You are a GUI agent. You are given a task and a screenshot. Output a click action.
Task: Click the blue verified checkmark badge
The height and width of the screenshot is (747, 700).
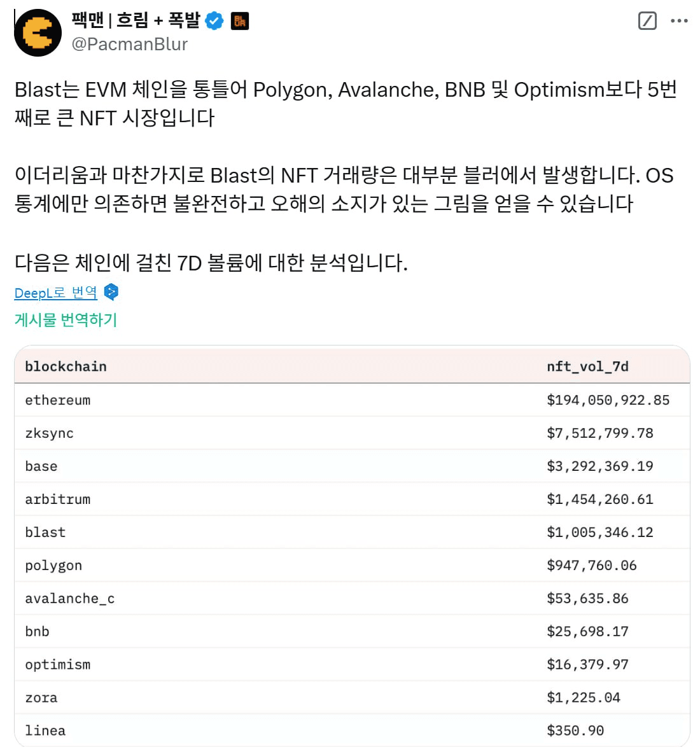[214, 21]
